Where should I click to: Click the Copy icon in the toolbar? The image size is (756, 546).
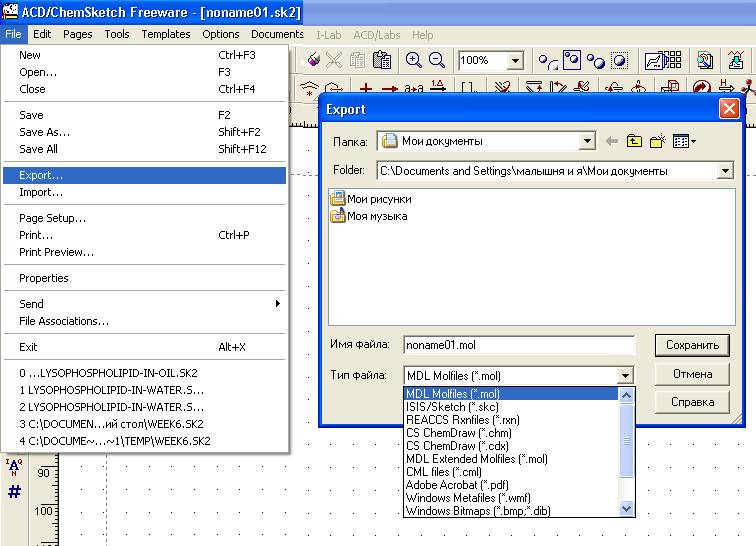point(357,60)
